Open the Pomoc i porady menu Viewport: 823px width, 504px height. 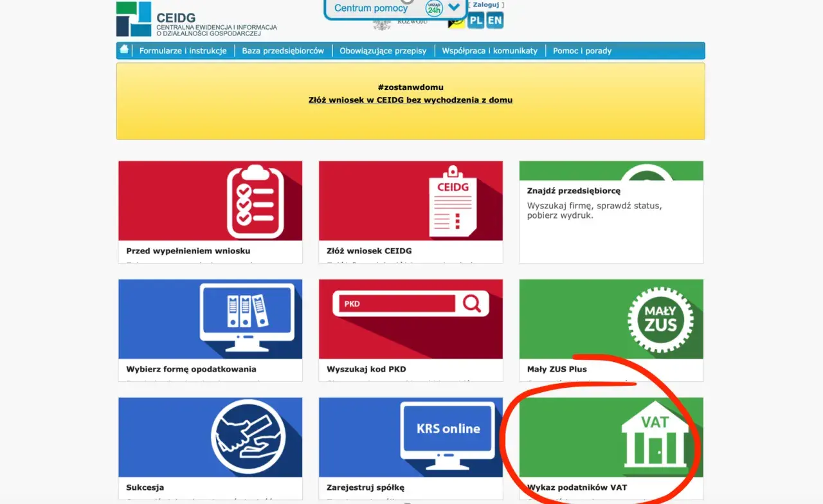click(x=583, y=51)
